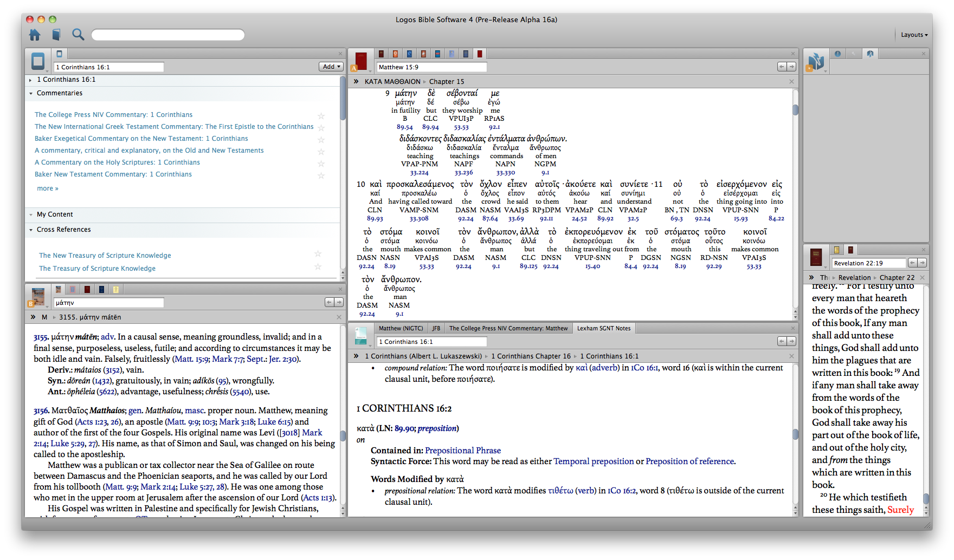Go to the Home page icon
This screenshot has width=954, height=560.
(35, 35)
